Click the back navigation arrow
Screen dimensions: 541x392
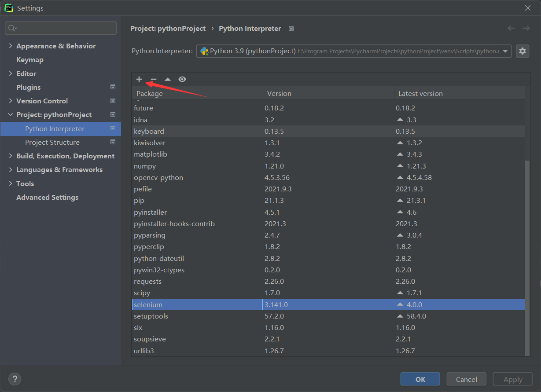tap(511, 28)
